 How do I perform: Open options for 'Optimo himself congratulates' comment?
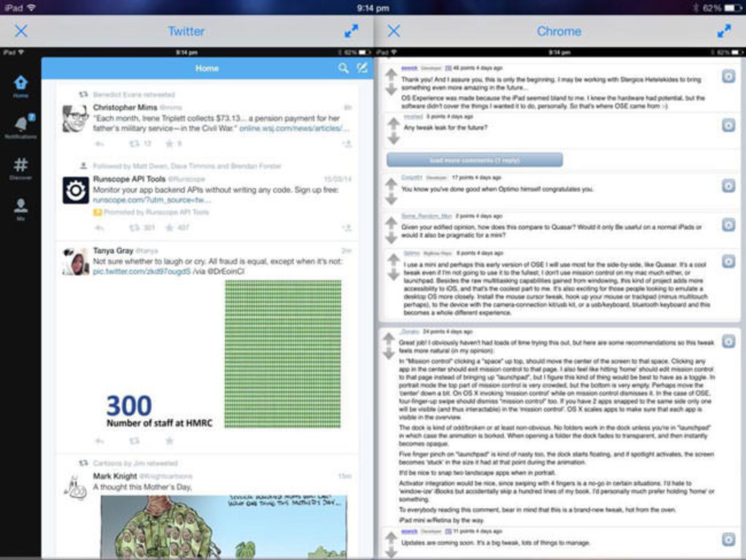point(729,186)
